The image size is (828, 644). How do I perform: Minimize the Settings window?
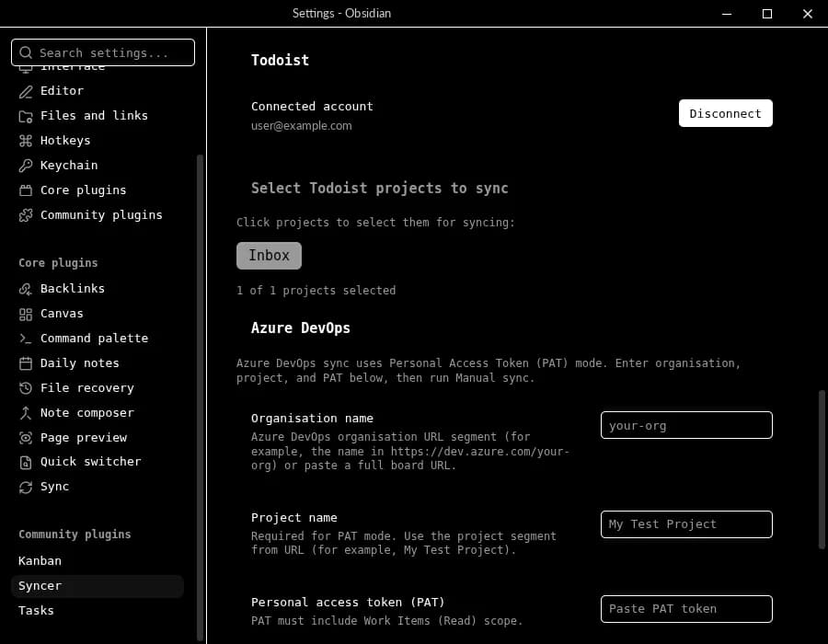click(x=727, y=14)
